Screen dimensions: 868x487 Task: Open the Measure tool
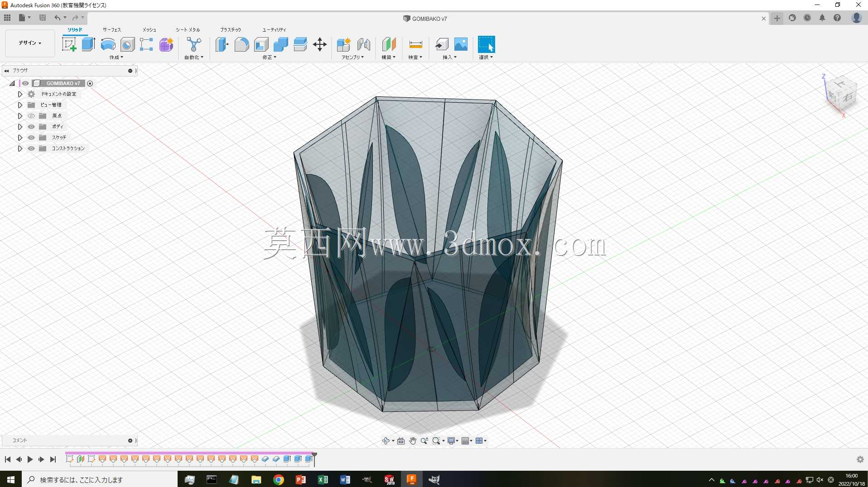pyautogui.click(x=415, y=44)
